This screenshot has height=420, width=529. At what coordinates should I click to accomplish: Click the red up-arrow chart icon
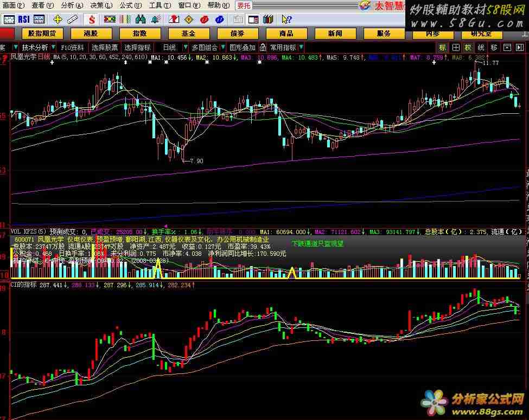coord(174,20)
